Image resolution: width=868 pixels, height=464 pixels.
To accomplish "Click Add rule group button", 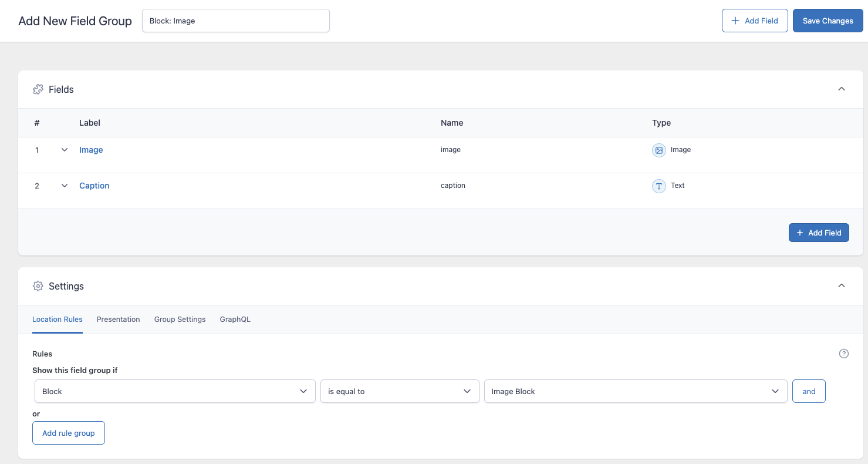I will (x=69, y=433).
